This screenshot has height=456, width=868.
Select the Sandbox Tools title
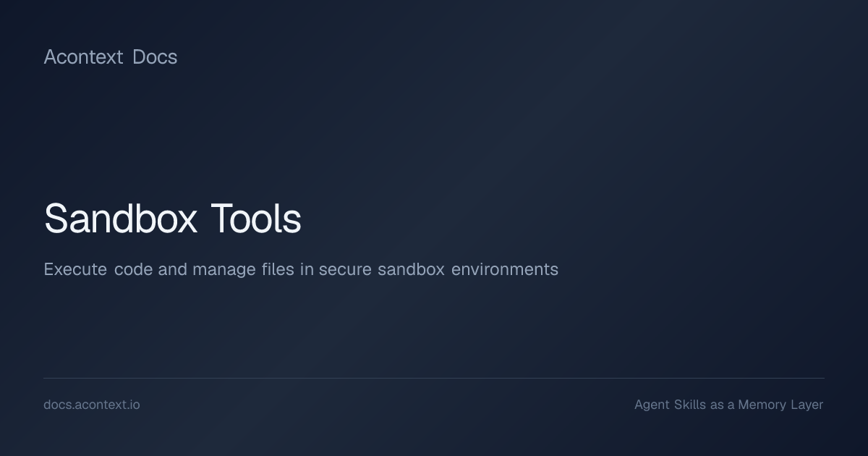(172, 219)
